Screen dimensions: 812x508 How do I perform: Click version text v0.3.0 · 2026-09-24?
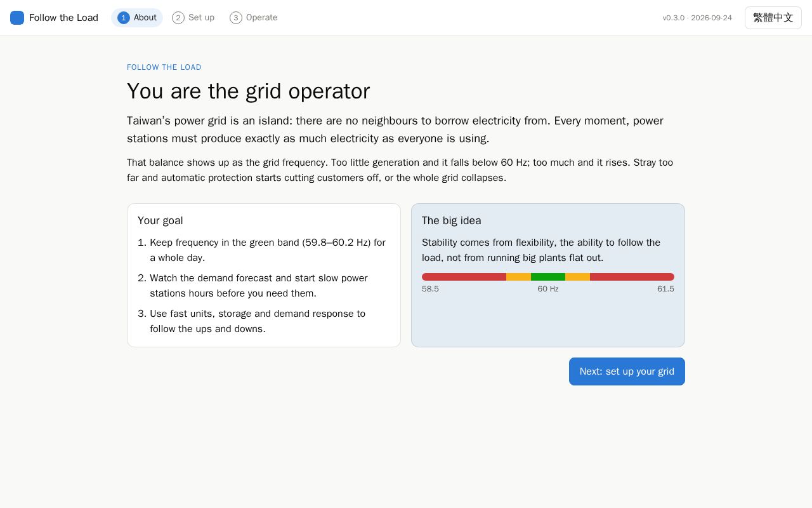697,18
